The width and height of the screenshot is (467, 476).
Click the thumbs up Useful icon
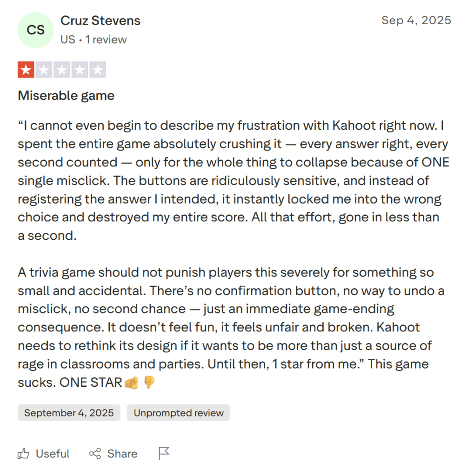(x=23, y=453)
